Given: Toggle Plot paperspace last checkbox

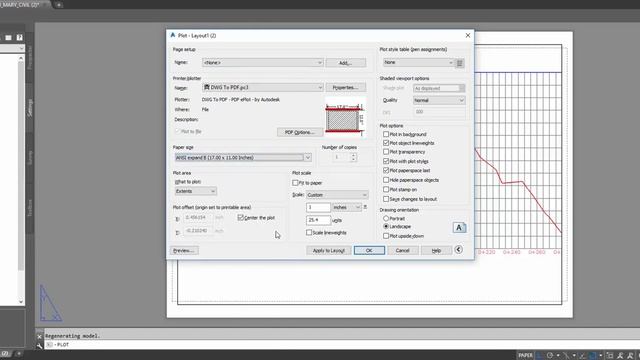Looking at the screenshot, I should click(x=386, y=170).
